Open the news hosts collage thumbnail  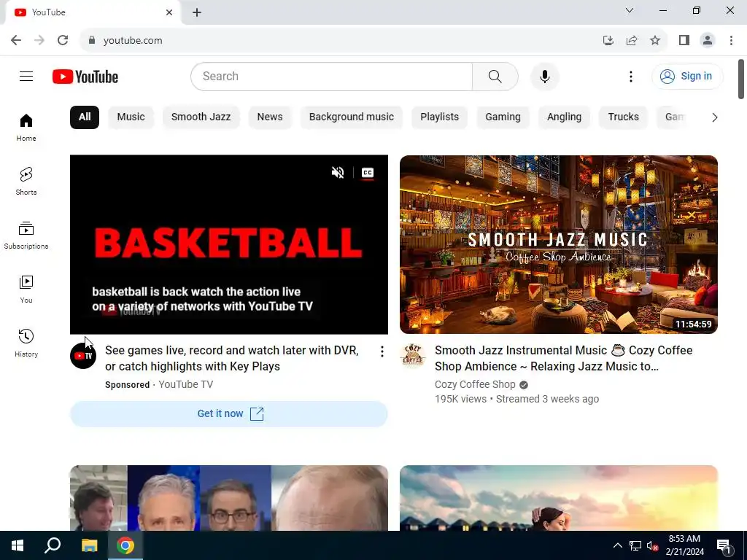tap(228, 498)
